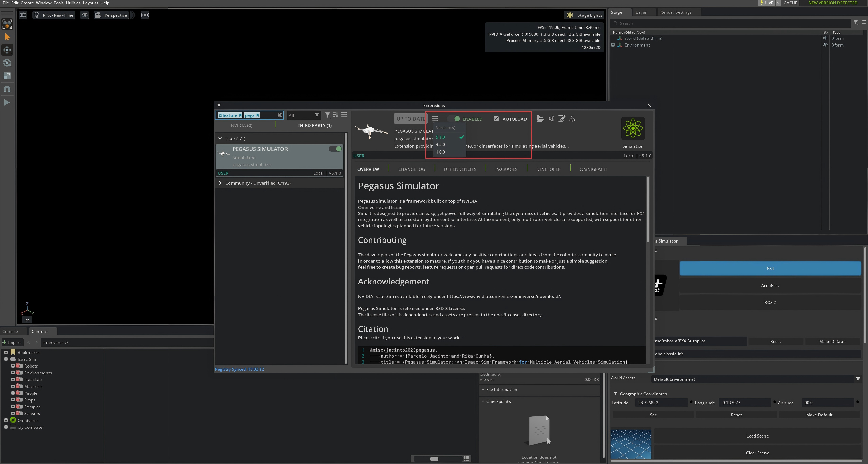Click the Import button

[12, 342]
